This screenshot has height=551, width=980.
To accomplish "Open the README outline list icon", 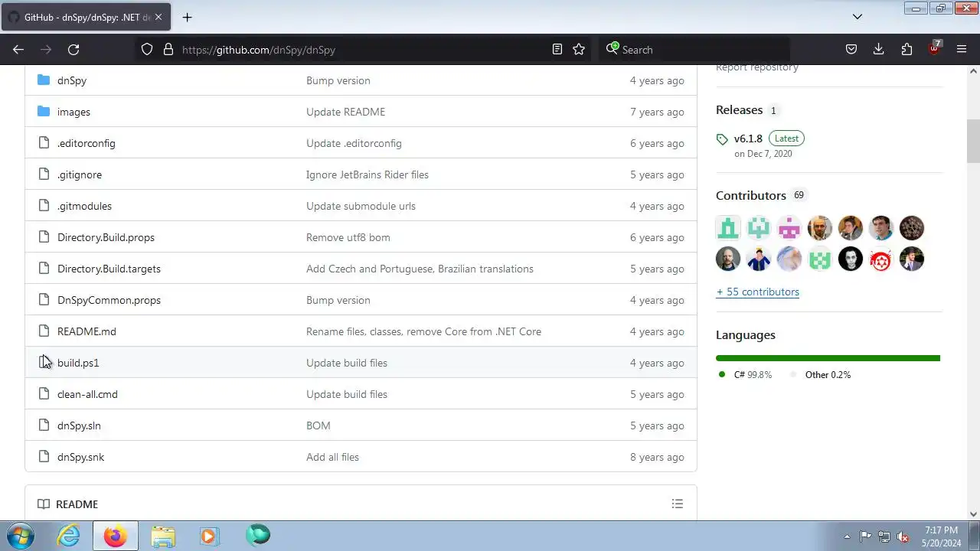I will [678, 504].
